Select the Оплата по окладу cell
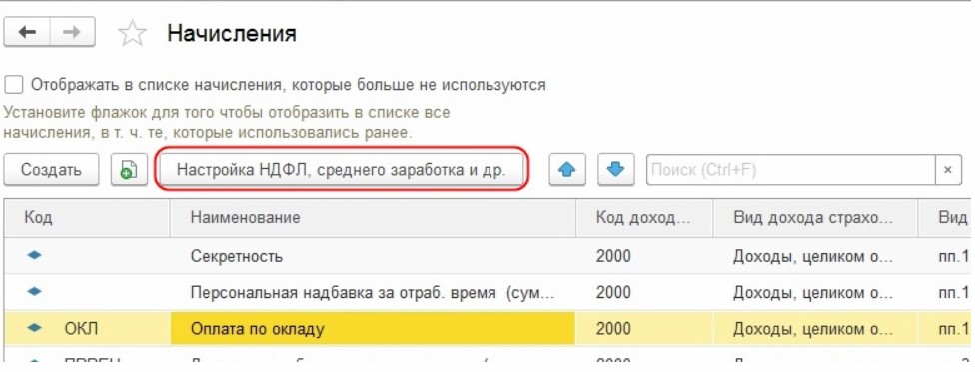 pos(373,328)
